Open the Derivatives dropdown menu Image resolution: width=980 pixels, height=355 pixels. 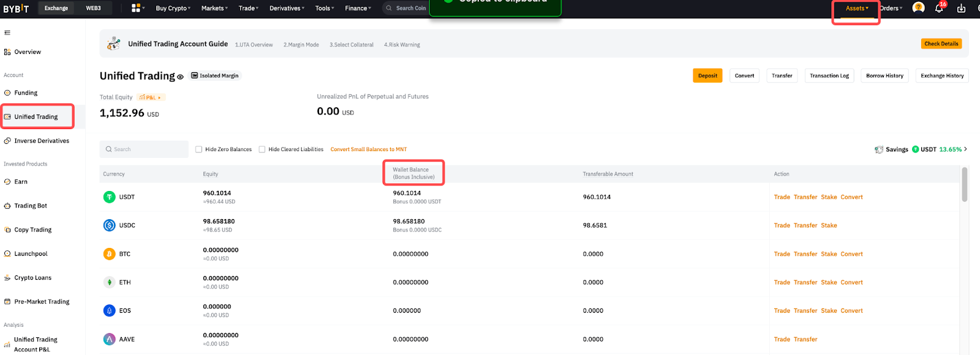point(287,9)
